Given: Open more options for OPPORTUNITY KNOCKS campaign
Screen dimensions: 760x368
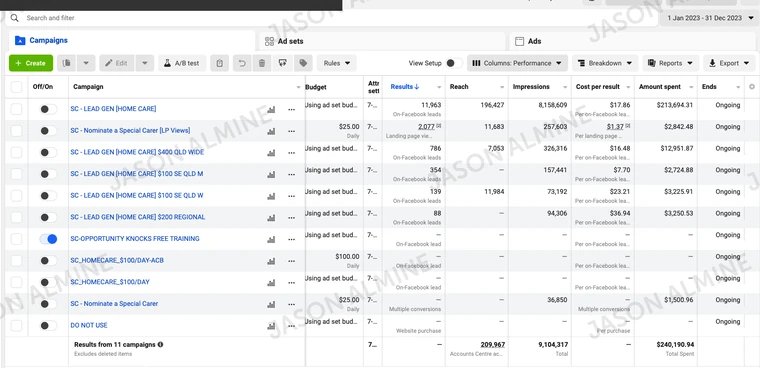Looking at the screenshot, I should click(x=291, y=240).
